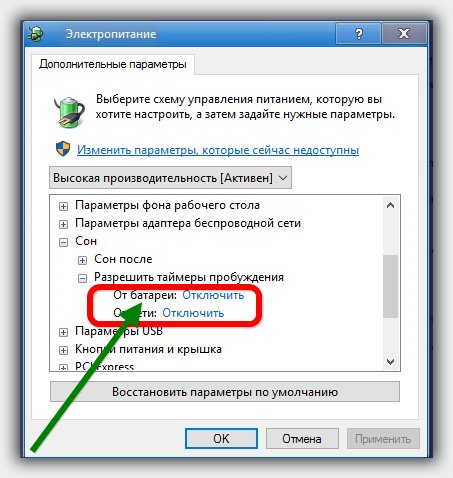The height and width of the screenshot is (478, 453).
Task: Expand Параметры USB node
Action: point(63,332)
